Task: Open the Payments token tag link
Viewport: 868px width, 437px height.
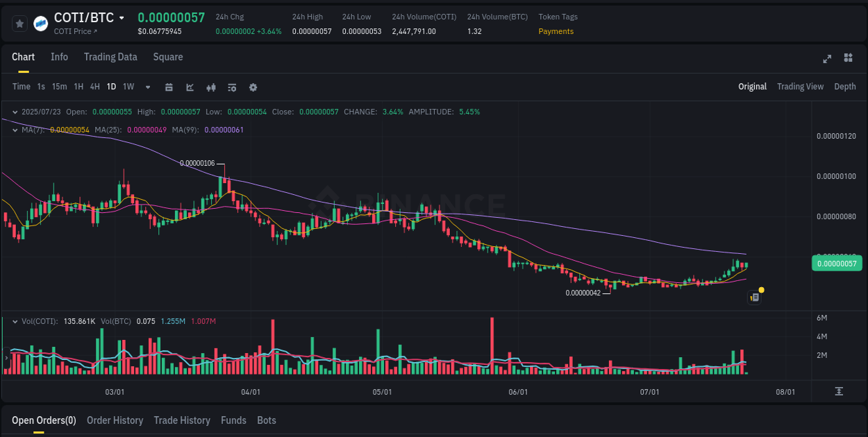Action: [556, 31]
